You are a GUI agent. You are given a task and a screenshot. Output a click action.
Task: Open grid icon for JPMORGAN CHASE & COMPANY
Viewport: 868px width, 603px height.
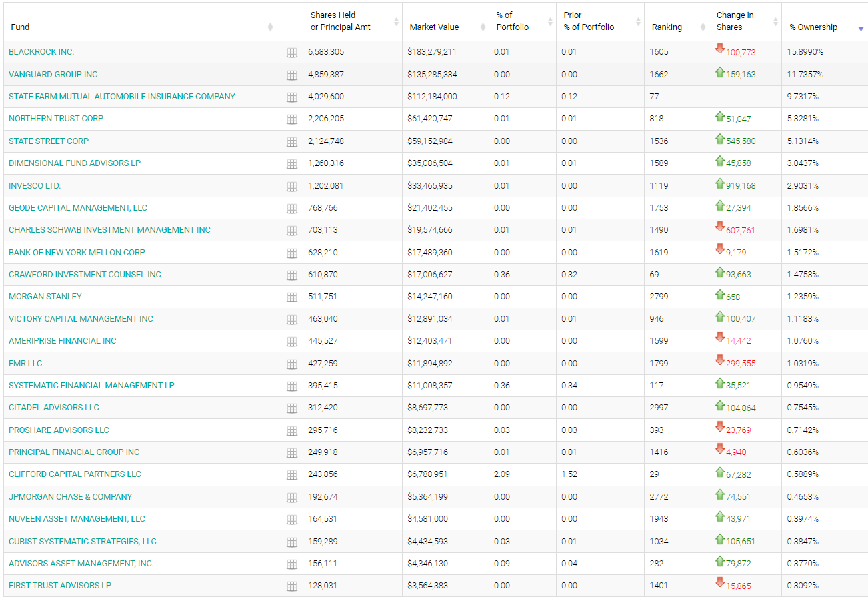291,498
